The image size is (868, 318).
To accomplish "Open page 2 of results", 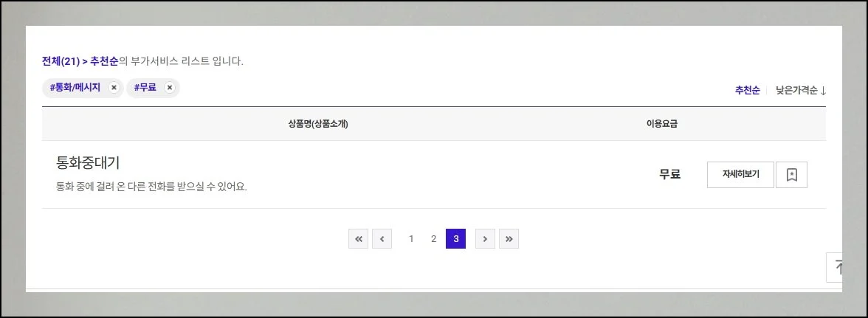I will point(433,239).
